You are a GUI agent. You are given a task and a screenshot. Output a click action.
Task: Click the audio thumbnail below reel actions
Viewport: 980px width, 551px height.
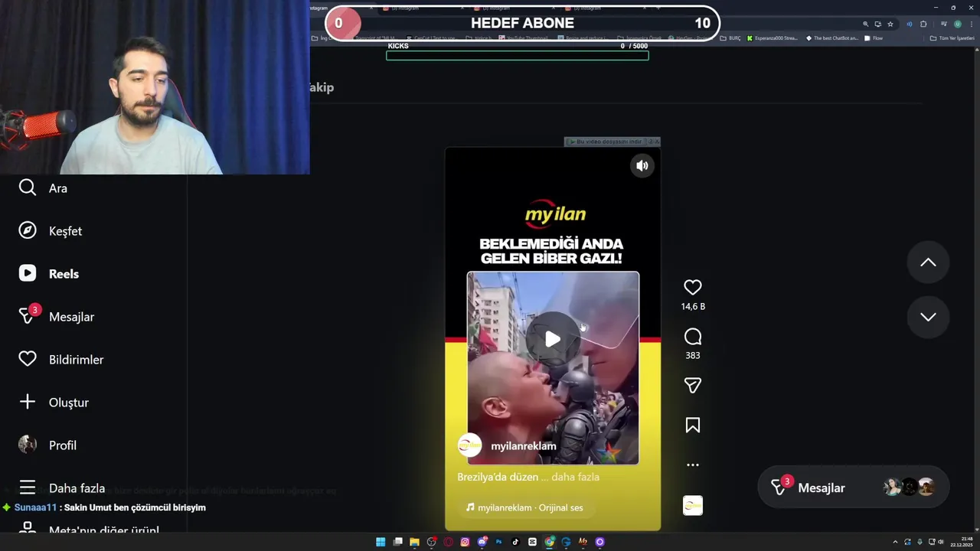[x=693, y=506]
